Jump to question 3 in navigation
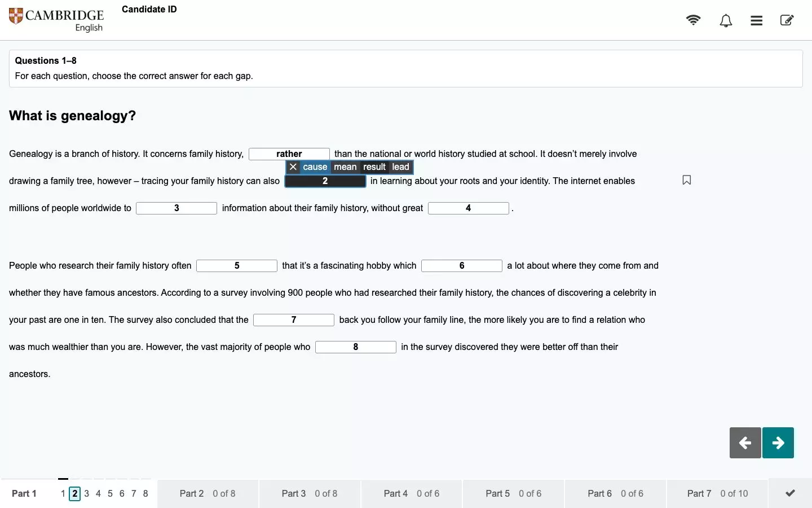Screen dimensions: 812x508 point(86,493)
